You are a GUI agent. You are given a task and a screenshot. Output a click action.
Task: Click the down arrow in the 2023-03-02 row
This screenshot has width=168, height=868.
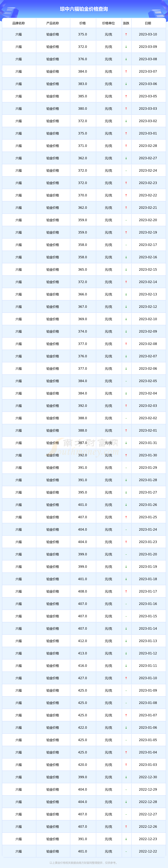point(126,121)
